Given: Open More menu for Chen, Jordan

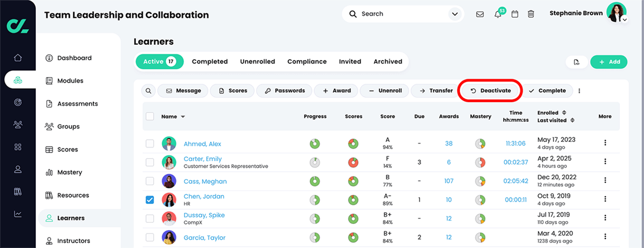Looking at the screenshot, I should tap(605, 199).
